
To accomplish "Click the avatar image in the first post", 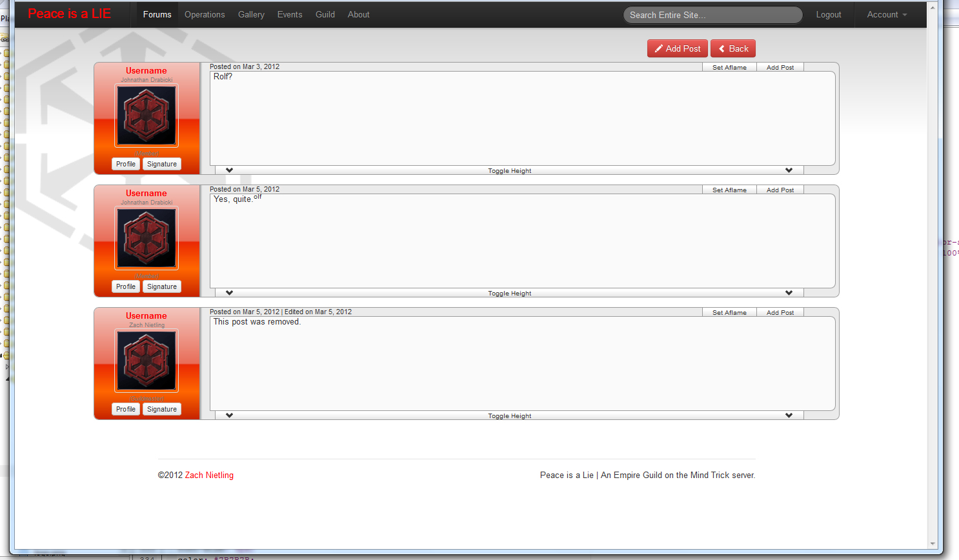I will coord(146,115).
